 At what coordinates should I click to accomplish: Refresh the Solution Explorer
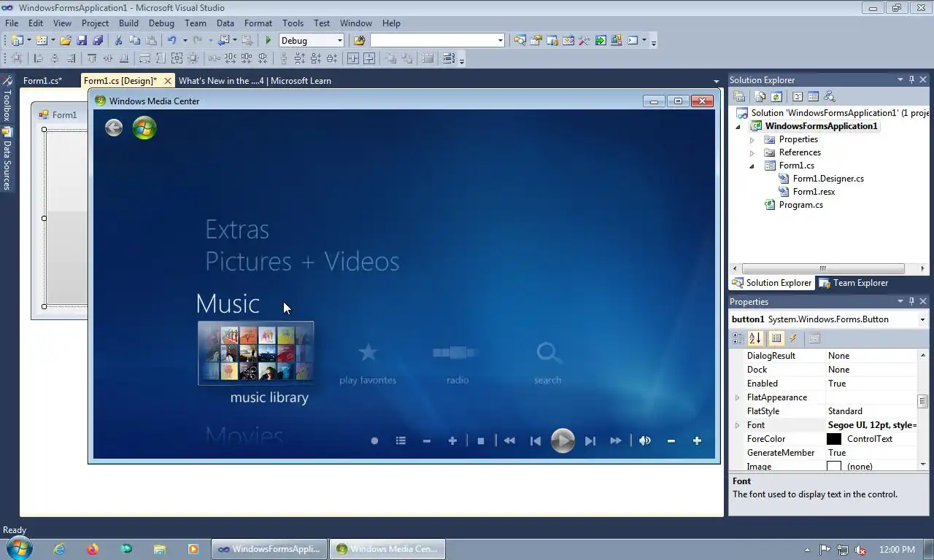click(x=776, y=96)
